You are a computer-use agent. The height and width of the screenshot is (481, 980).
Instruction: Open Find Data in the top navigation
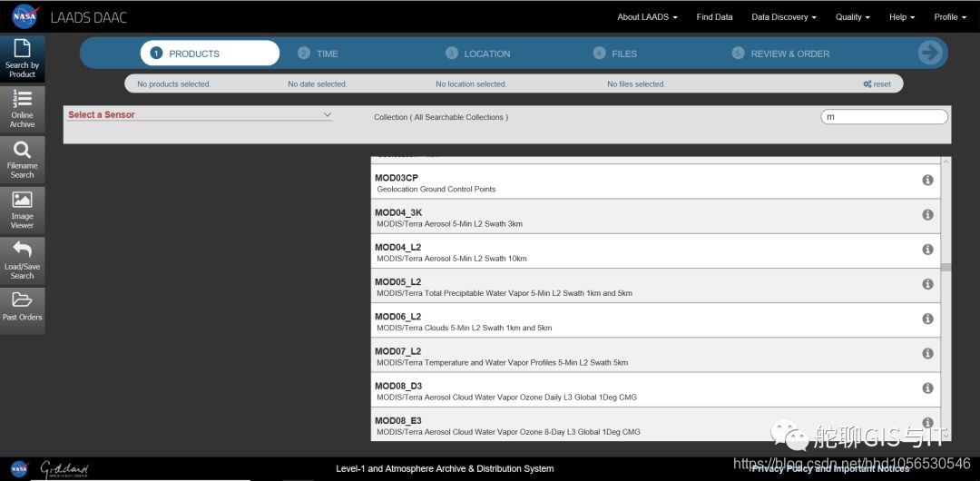[714, 17]
